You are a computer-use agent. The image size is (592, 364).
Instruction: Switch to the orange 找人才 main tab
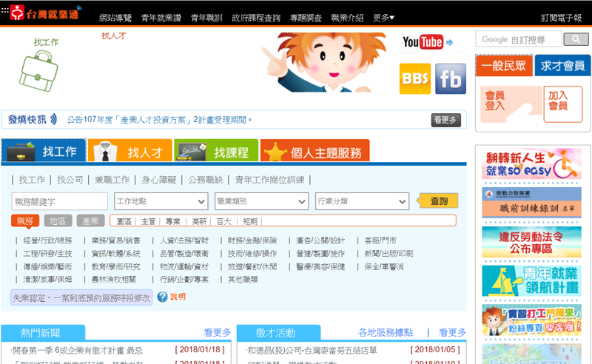coord(130,152)
